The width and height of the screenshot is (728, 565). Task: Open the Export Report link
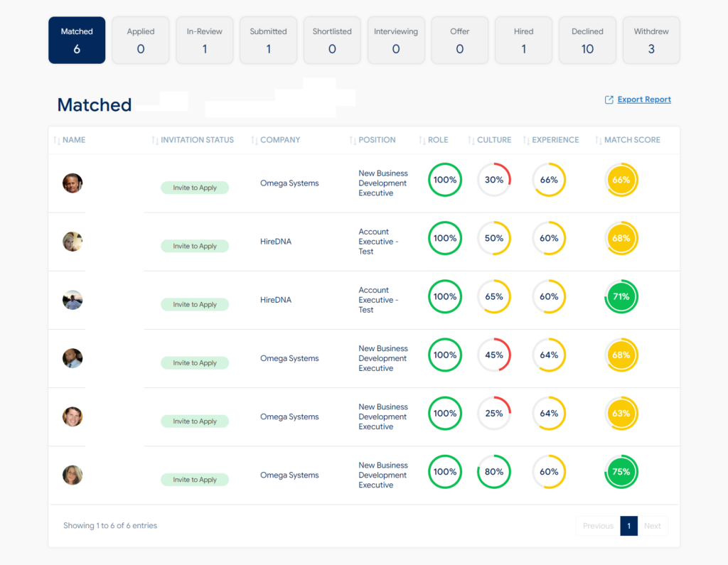click(x=638, y=99)
